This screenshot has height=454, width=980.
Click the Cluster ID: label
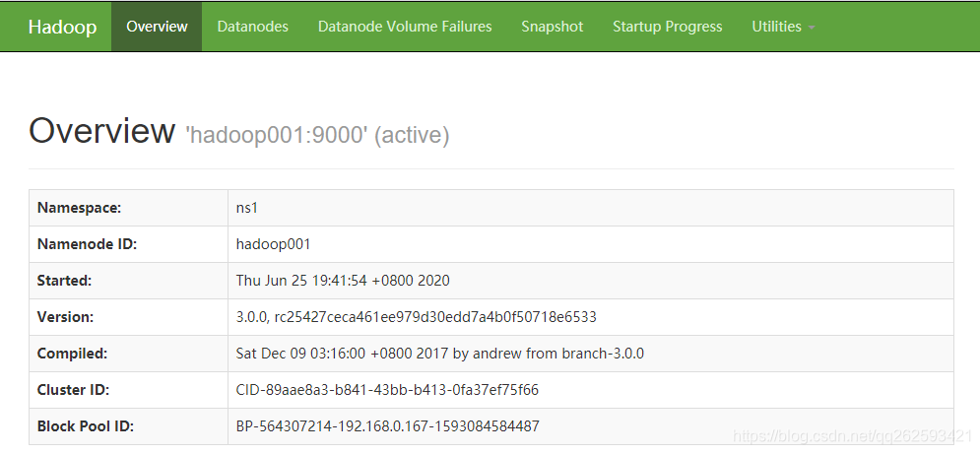(73, 390)
